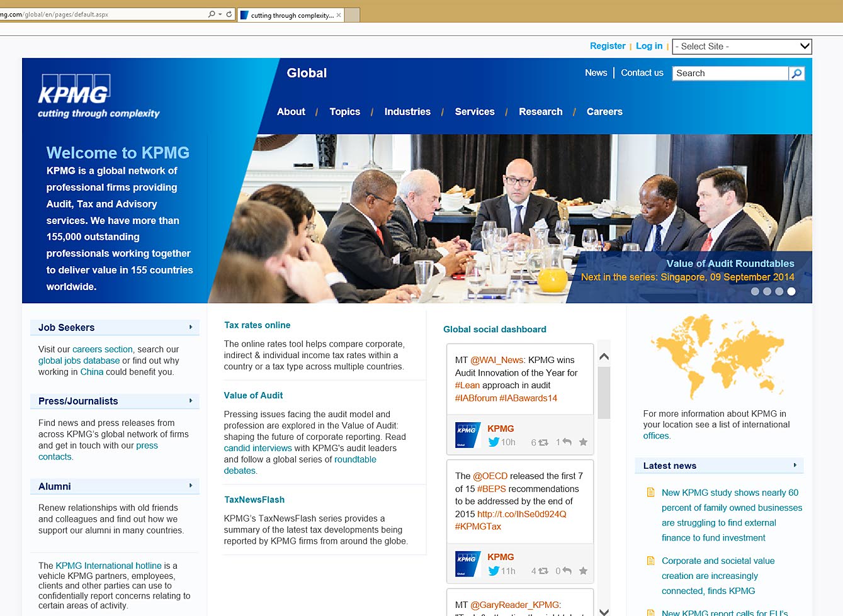Image resolution: width=843 pixels, height=616 pixels.
Task: Open the Value of Audit heading link
Action: [x=253, y=395]
